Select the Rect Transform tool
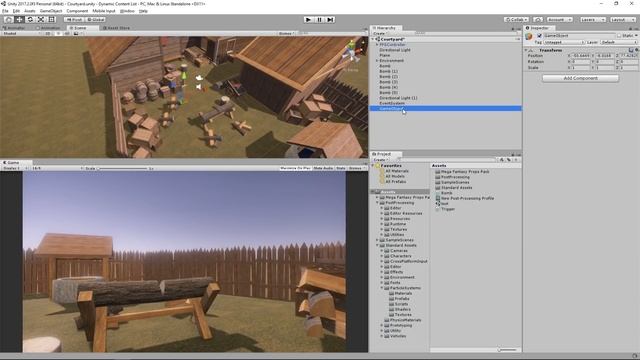Image resolution: width=640 pixels, height=360 pixels. coord(51,19)
